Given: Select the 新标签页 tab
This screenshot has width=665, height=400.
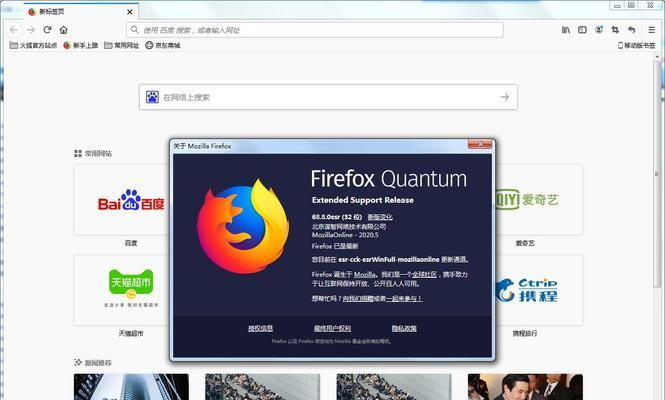Looking at the screenshot, I should click(x=81, y=12).
